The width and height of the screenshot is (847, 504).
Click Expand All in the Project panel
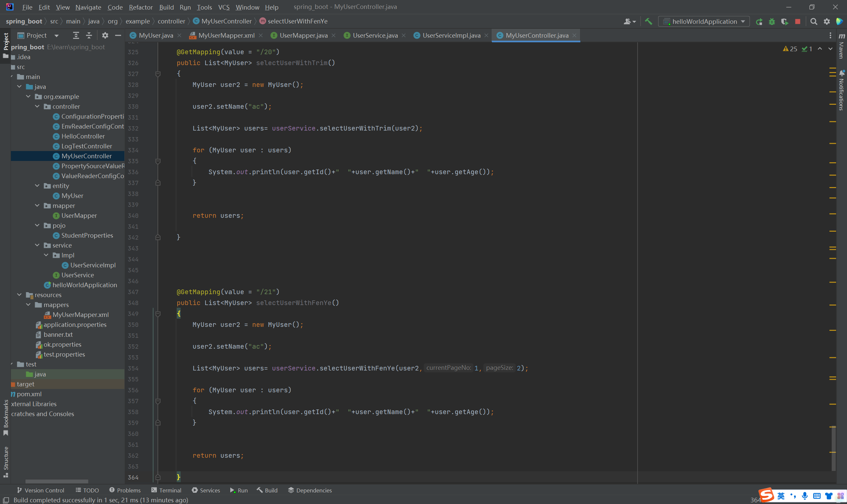tap(76, 35)
